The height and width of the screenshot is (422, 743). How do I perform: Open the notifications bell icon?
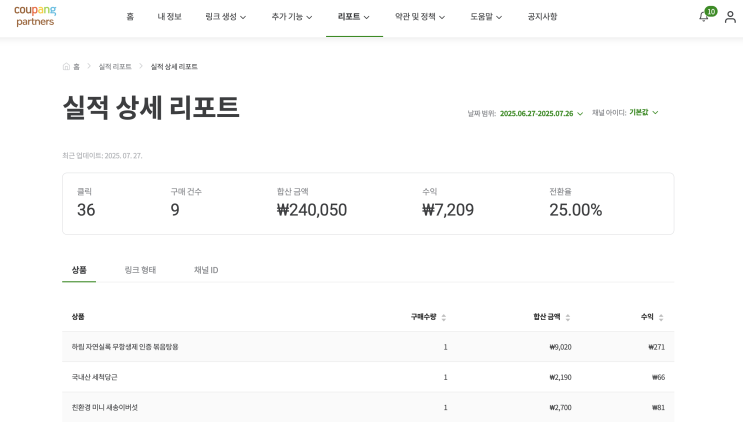(x=703, y=17)
